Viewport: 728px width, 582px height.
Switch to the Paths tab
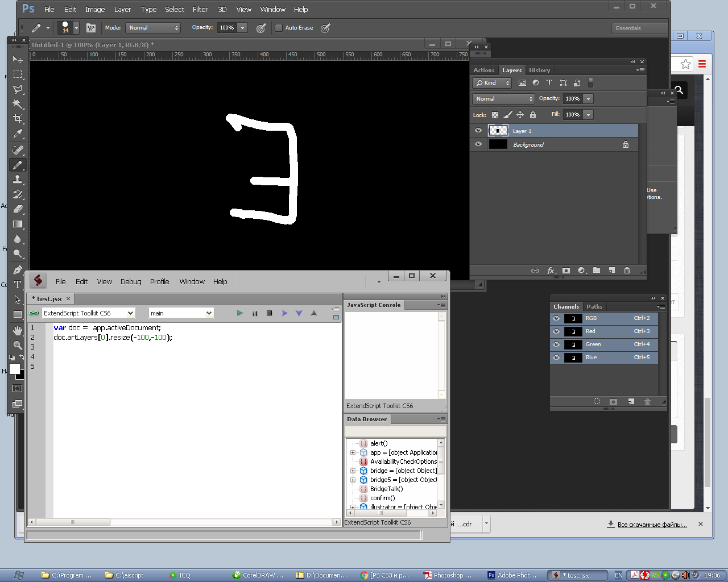coord(594,307)
